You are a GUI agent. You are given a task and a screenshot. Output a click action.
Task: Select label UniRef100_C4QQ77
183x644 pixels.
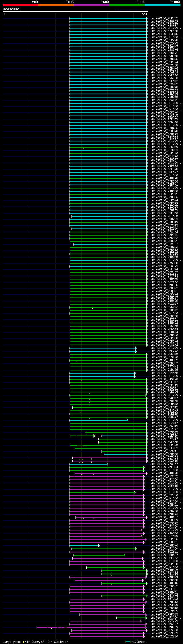point(164,159)
